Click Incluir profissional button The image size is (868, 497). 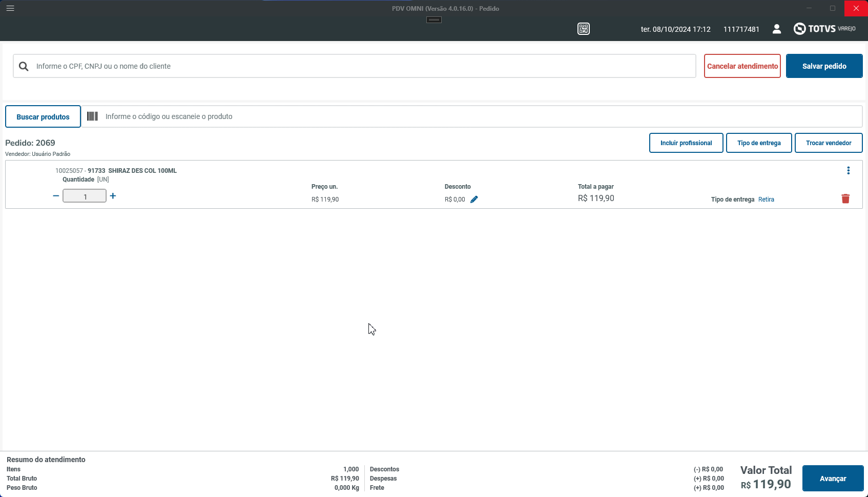coord(686,143)
